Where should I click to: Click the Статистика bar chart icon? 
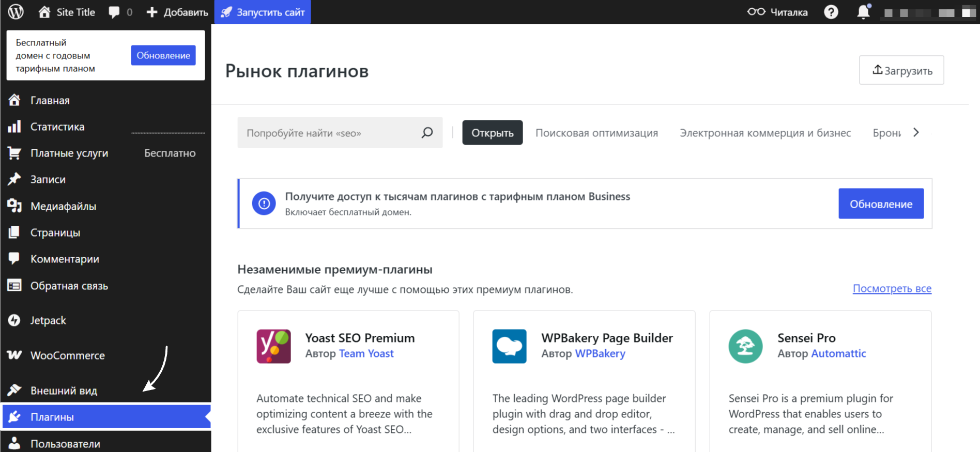14,127
